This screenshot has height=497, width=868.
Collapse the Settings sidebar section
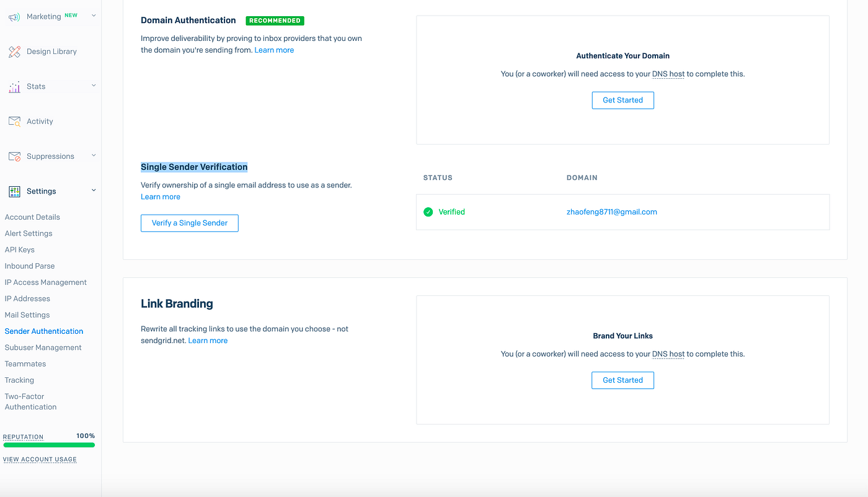pos(94,190)
